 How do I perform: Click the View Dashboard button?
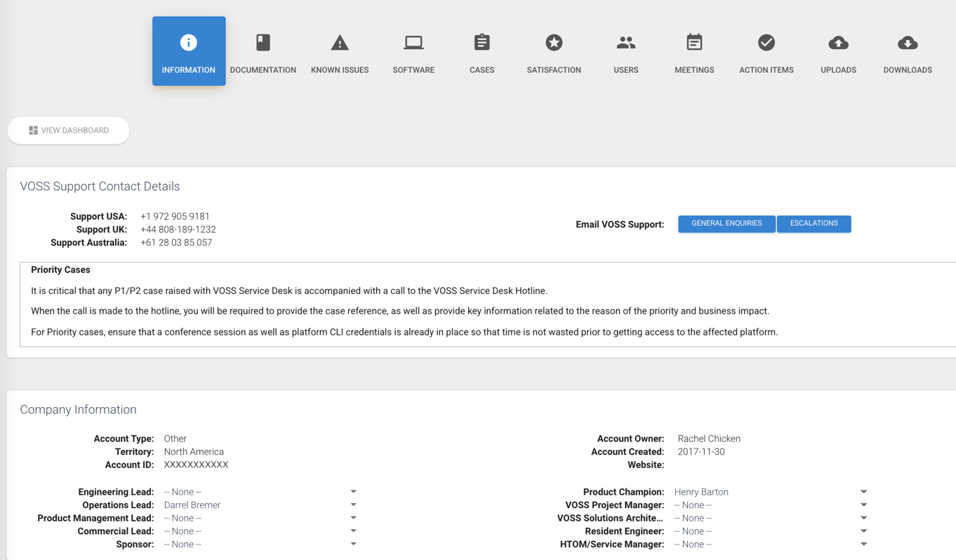coord(69,131)
